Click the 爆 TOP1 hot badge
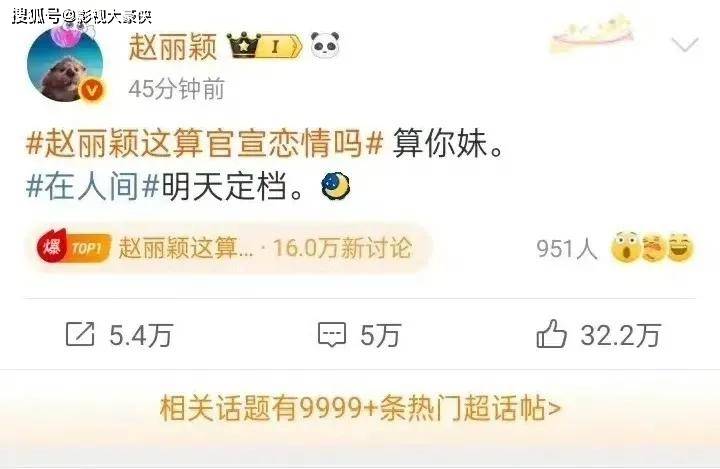 coord(73,247)
